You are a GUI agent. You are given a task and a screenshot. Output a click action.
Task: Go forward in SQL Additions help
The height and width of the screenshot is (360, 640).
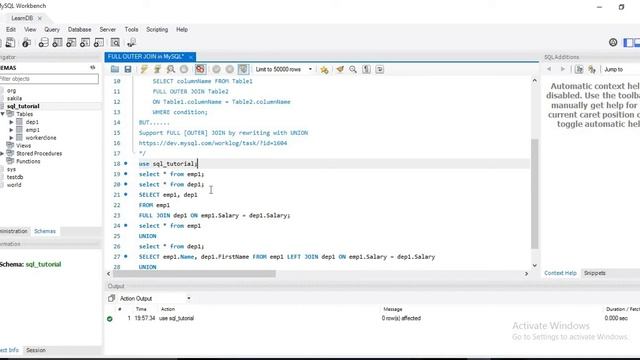pyautogui.click(x=562, y=69)
